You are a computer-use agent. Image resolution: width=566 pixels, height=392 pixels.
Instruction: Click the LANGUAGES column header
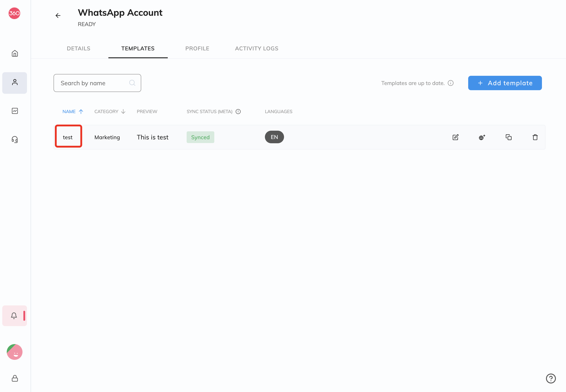(x=278, y=112)
